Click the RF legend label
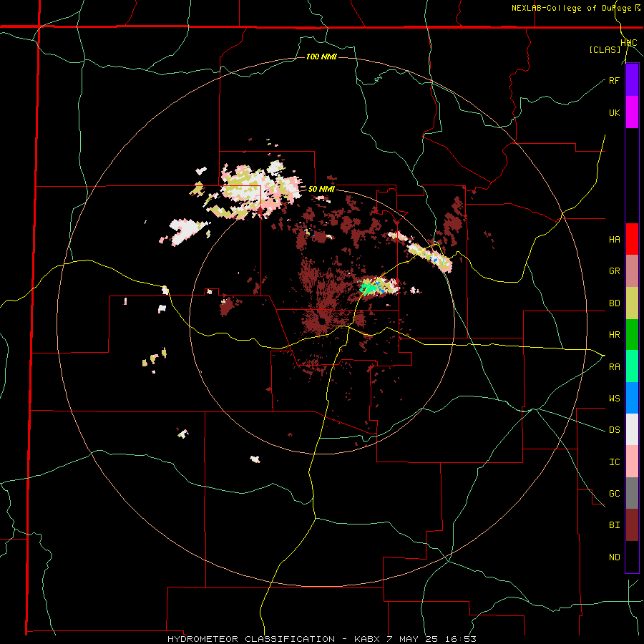Viewport: 644px width, 644px height. click(614, 80)
